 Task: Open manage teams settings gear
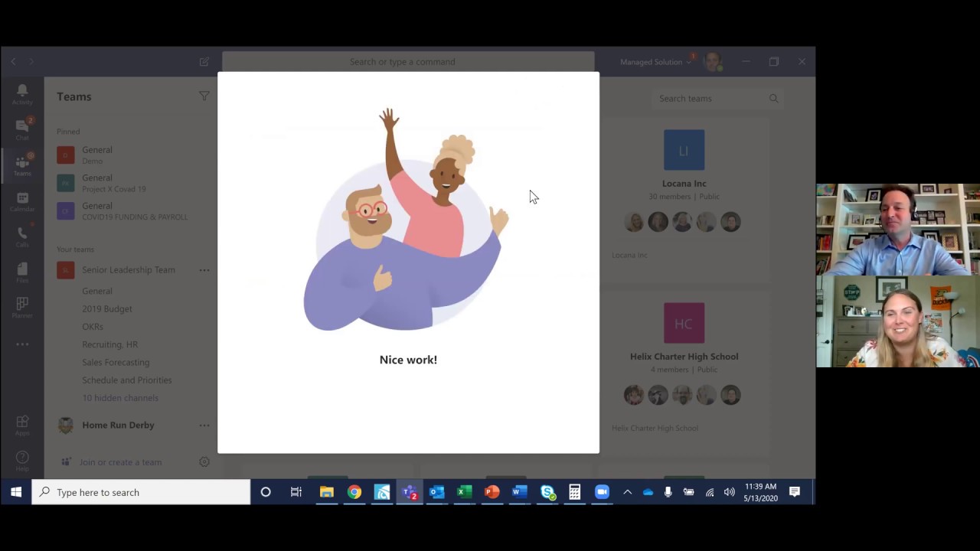point(204,461)
